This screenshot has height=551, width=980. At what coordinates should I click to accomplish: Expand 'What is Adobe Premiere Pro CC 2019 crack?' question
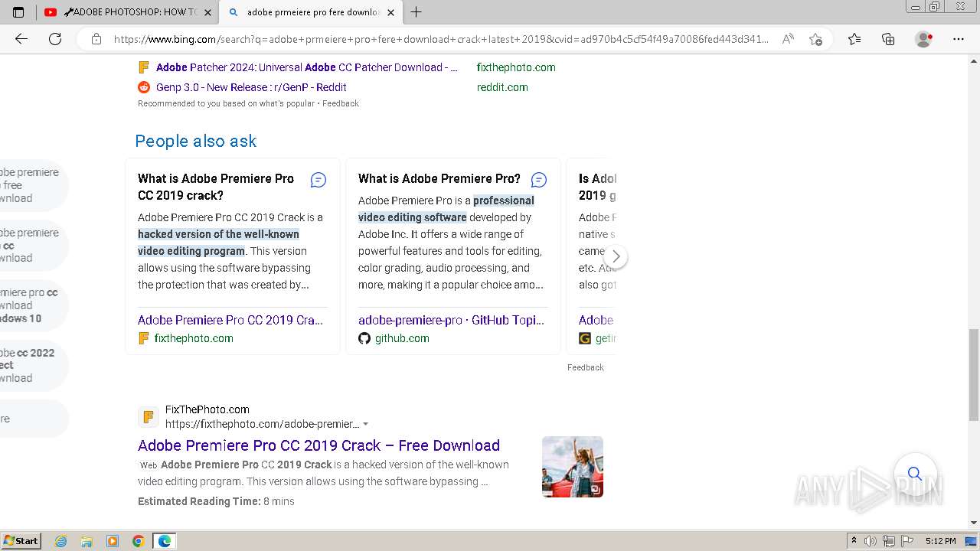[x=216, y=187]
